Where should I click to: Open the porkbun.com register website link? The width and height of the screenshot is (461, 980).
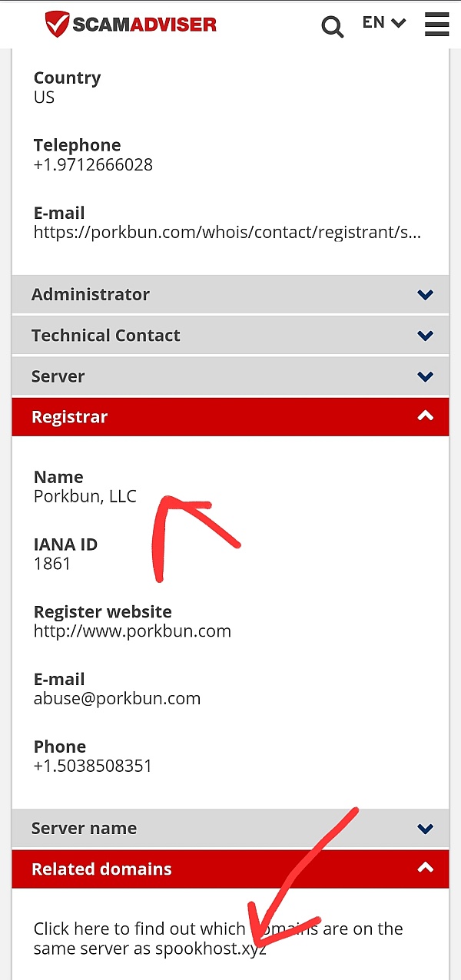(x=132, y=631)
